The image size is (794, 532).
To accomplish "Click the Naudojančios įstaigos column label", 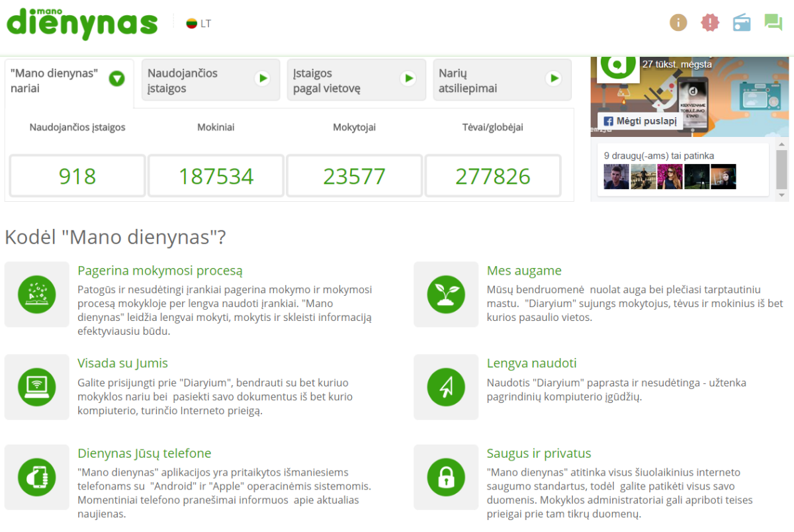I will tap(77, 127).
